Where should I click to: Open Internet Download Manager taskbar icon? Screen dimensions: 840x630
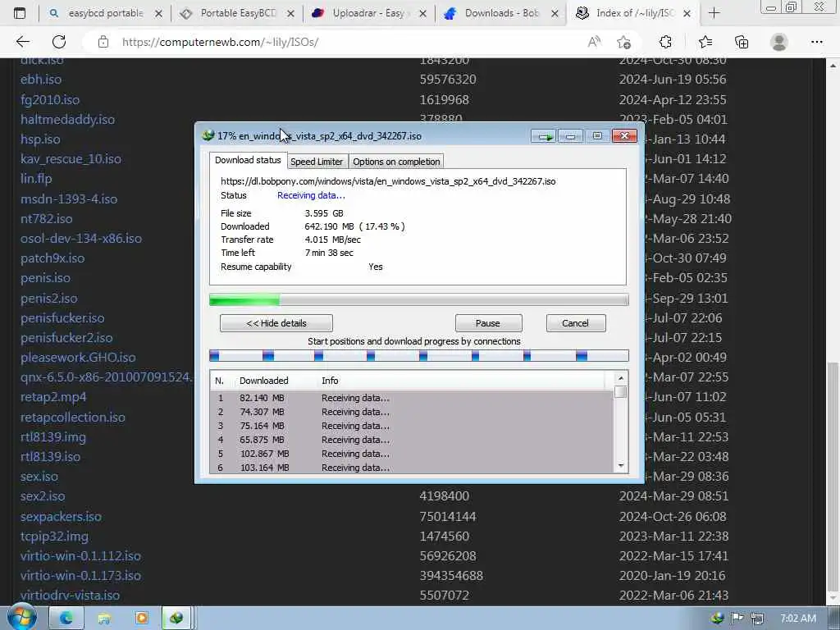click(x=177, y=619)
